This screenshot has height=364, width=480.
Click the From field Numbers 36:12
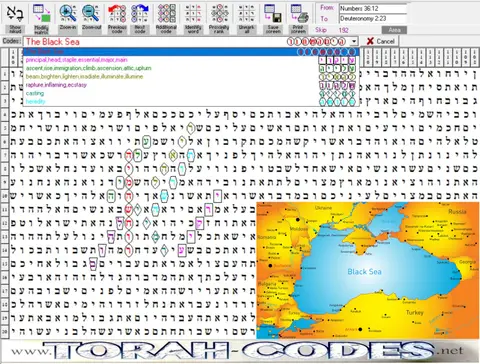click(373, 8)
